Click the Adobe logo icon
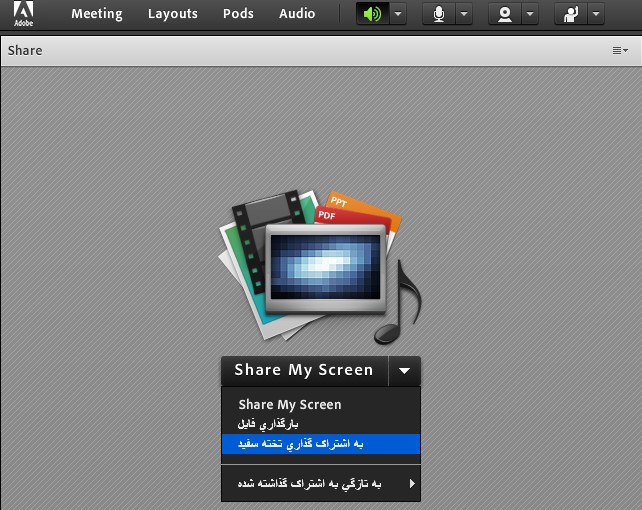The image size is (642, 510). 23,14
